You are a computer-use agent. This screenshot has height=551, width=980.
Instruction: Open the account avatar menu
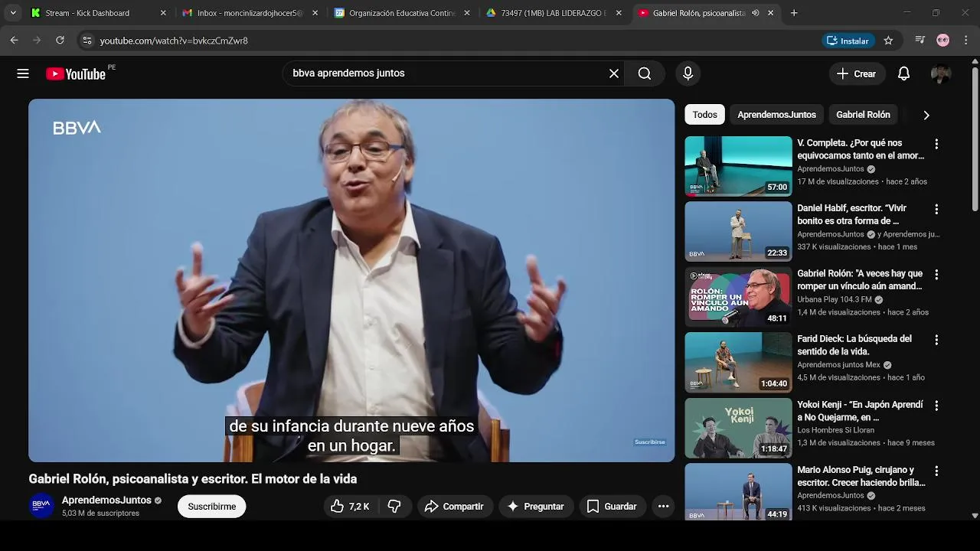941,73
